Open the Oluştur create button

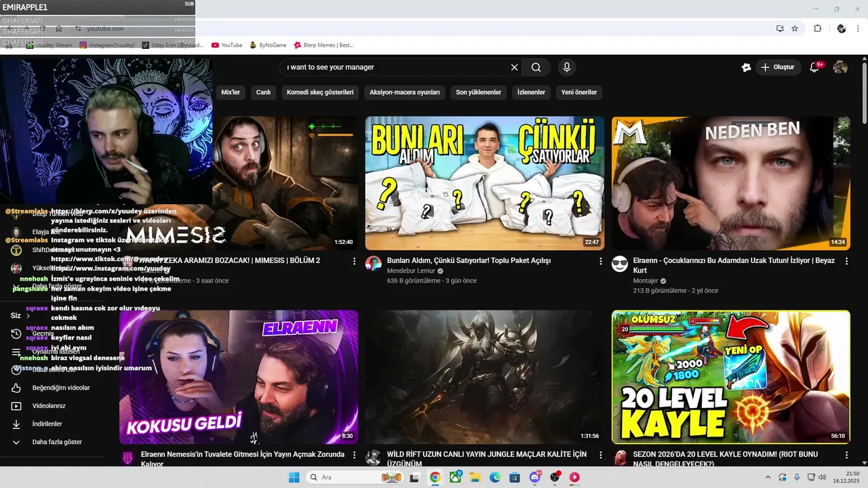pos(778,67)
